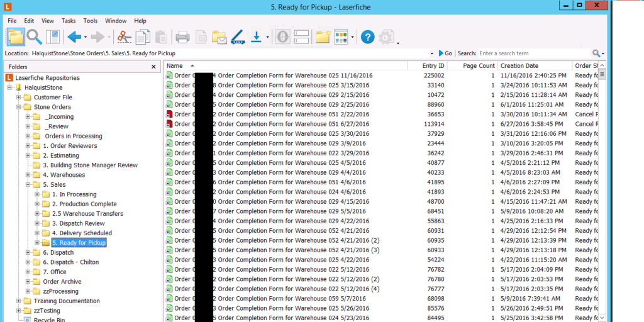Close the Folders pane
Image resolution: width=644 pixels, height=322 pixels.
click(153, 67)
